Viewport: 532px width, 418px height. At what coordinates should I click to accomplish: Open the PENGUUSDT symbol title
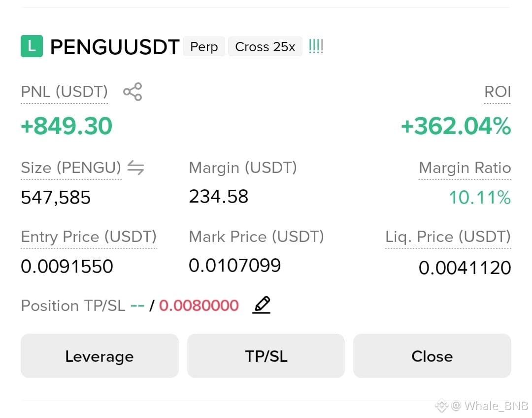point(115,47)
